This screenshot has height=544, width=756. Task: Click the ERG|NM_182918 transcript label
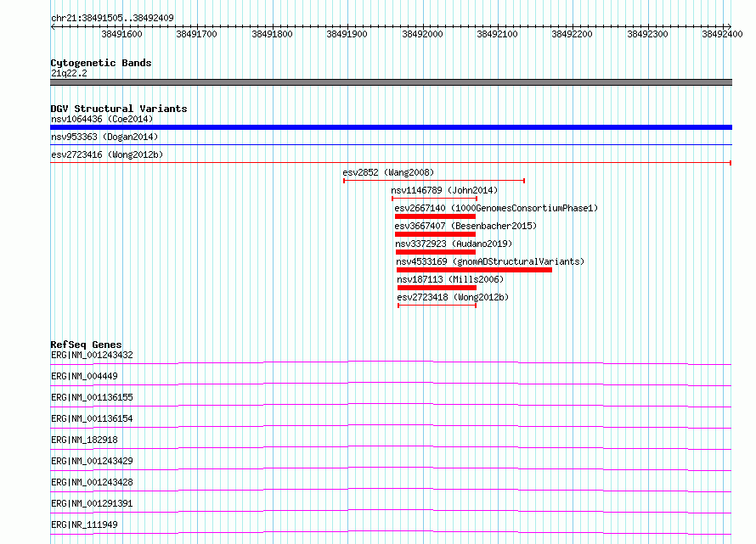pyautogui.click(x=84, y=440)
